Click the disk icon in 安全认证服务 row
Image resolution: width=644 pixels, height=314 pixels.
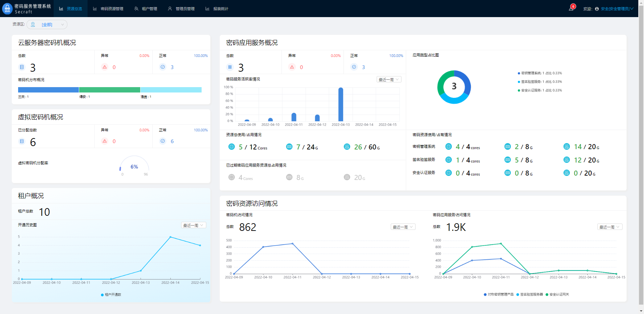click(566, 173)
